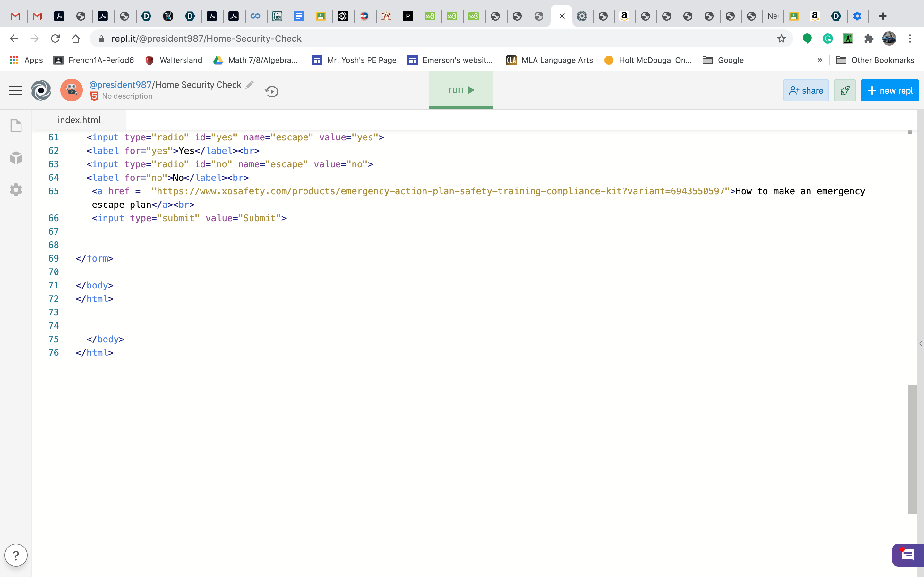Screen dimensions: 924x577
Task: Open the repl Settings gear
Action: point(16,190)
